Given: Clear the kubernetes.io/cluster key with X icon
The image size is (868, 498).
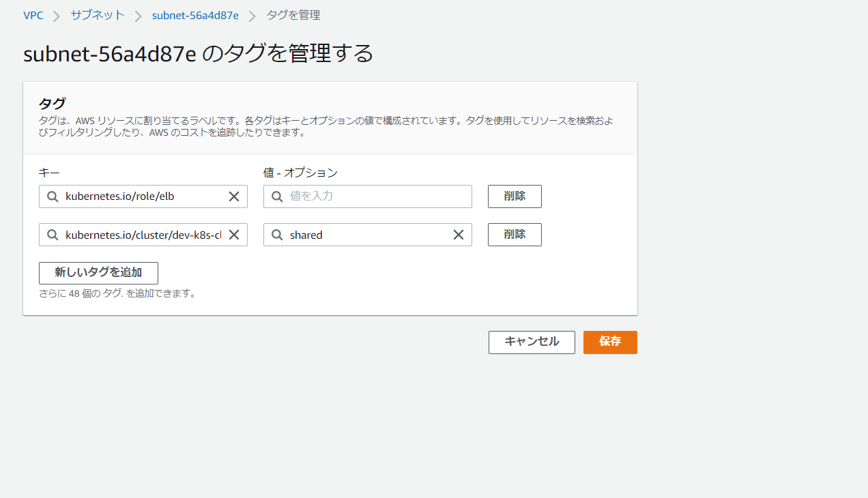Looking at the screenshot, I should point(233,235).
